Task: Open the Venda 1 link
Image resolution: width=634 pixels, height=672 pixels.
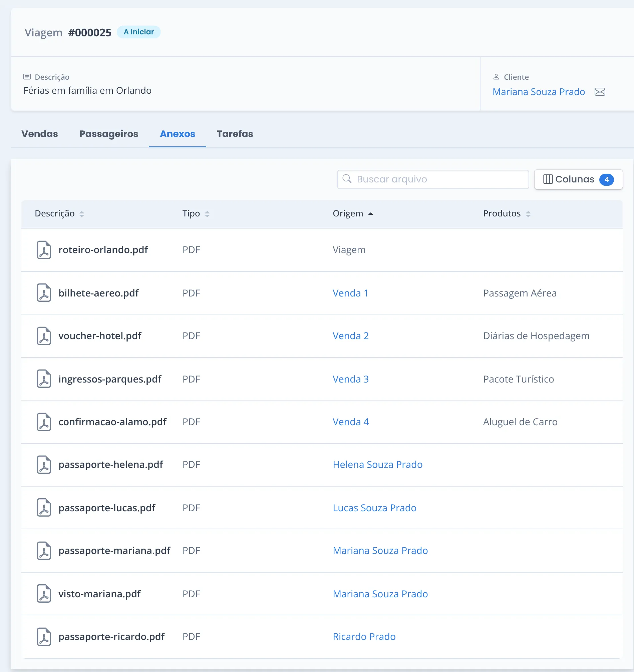Action: click(350, 293)
